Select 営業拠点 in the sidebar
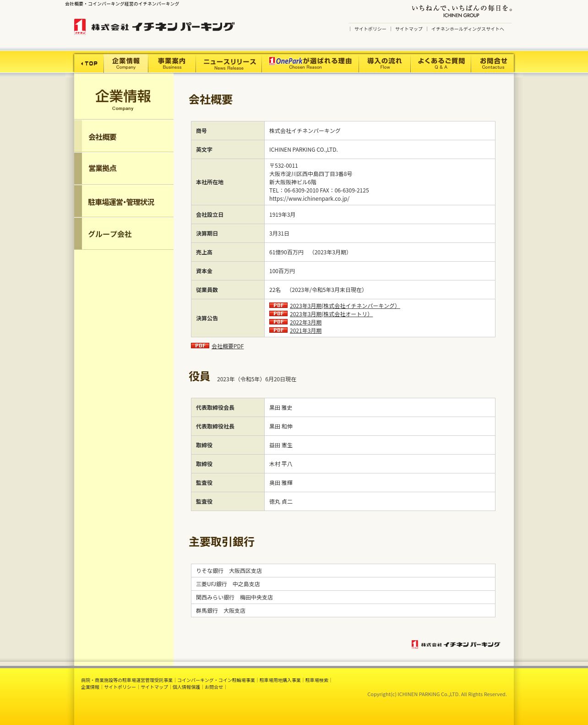This screenshot has width=588, height=725. tap(124, 169)
